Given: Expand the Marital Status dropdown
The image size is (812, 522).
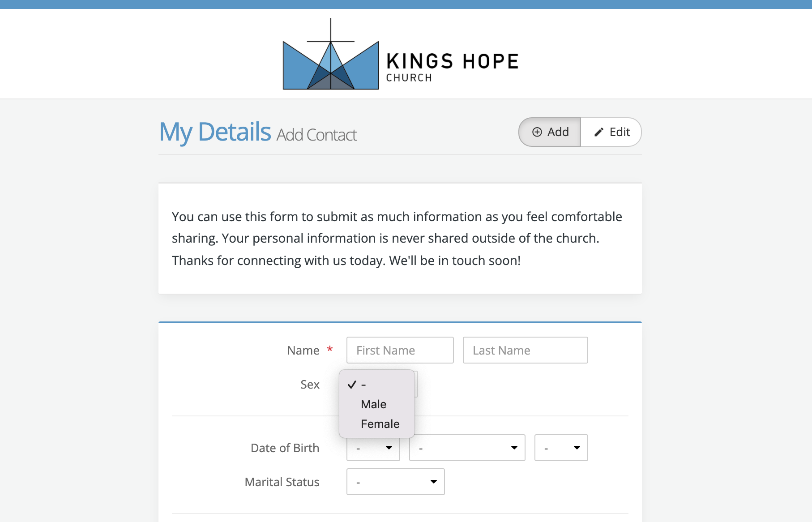Looking at the screenshot, I should (x=396, y=482).
